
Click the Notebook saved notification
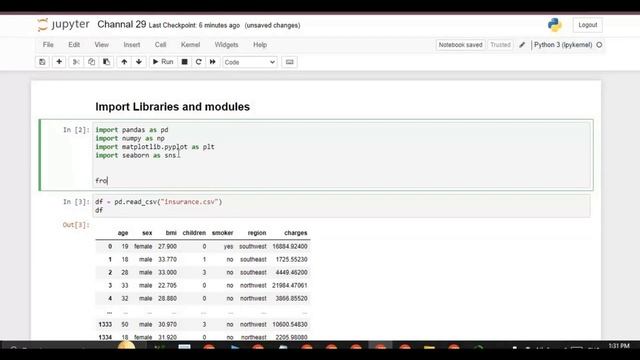[x=460, y=45]
